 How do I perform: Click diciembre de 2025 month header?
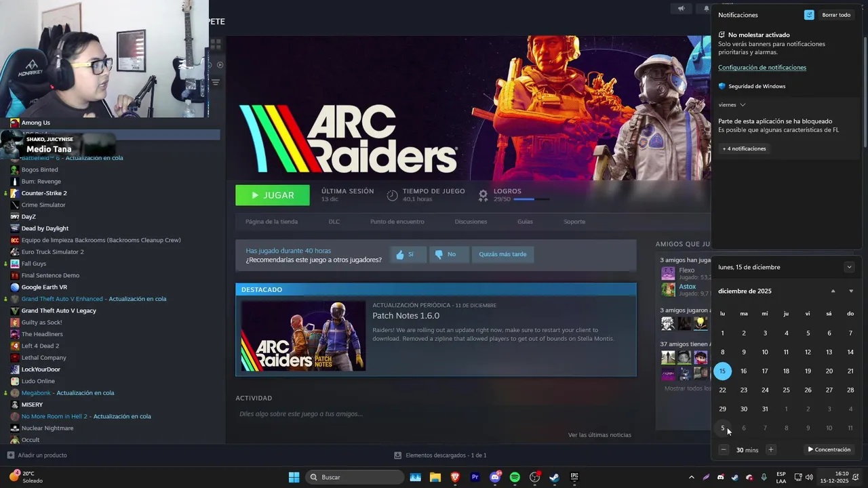[x=745, y=291]
